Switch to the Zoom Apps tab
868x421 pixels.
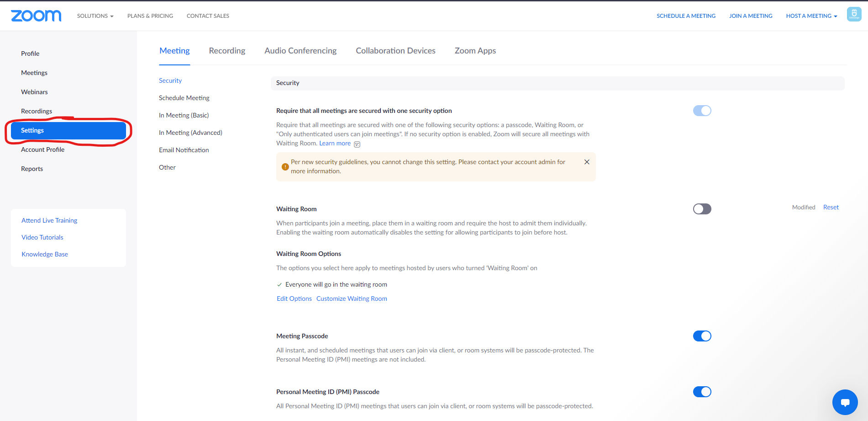pyautogui.click(x=475, y=51)
